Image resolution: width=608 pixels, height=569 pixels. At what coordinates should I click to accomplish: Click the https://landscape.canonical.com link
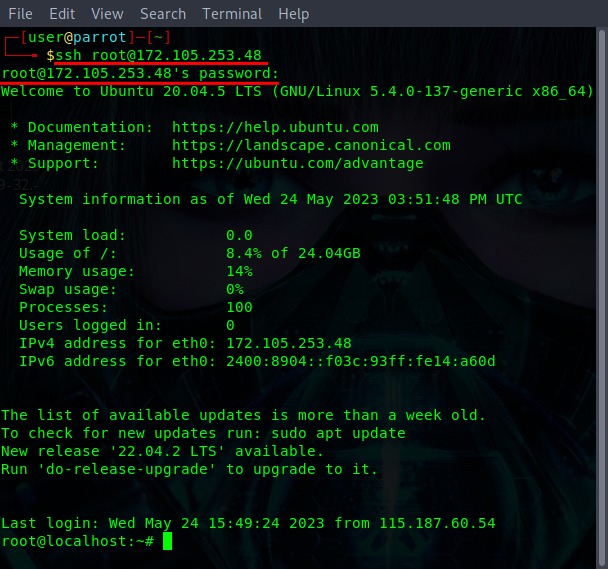(x=311, y=145)
